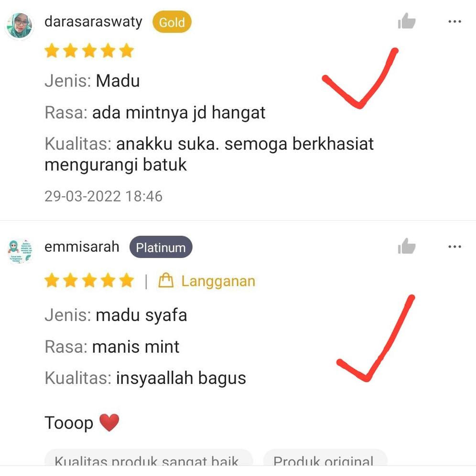The width and height of the screenshot is (476, 476).
Task: Open darasaraswaty's profile picture
Action: 20,25
